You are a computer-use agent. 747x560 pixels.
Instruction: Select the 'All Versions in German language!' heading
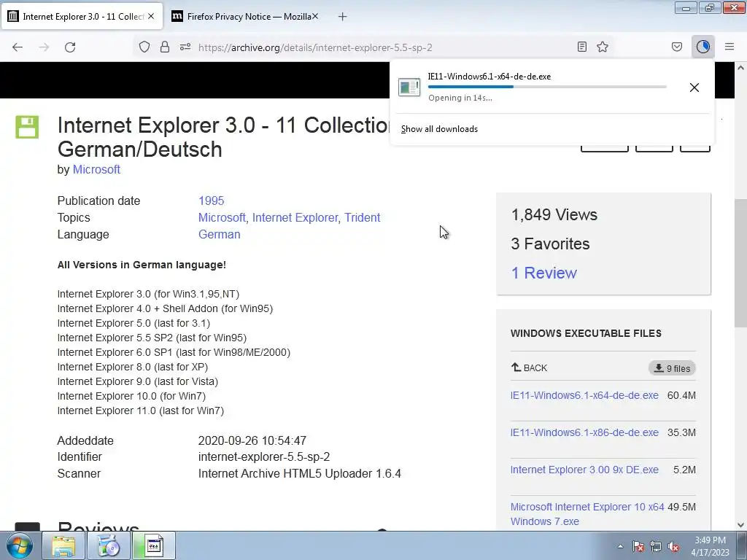(142, 265)
